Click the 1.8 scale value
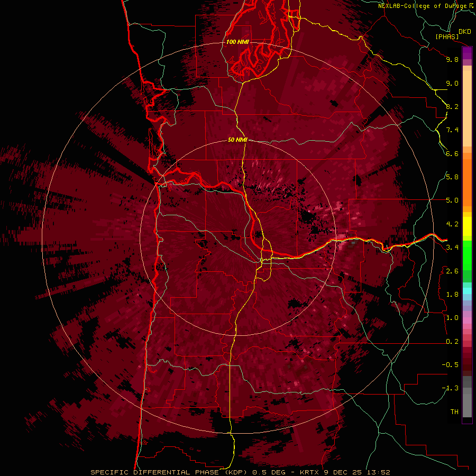Screen dimensions: 476x476 click(x=452, y=295)
